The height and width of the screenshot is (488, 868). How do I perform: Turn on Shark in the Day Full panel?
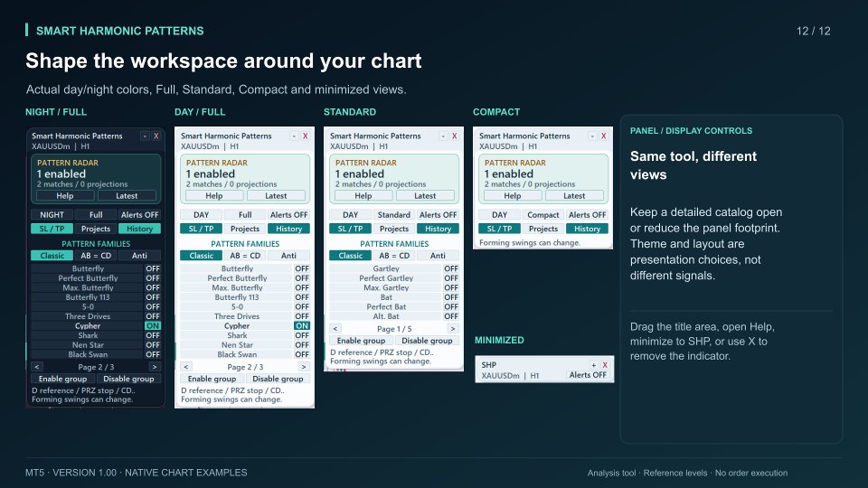pos(302,335)
